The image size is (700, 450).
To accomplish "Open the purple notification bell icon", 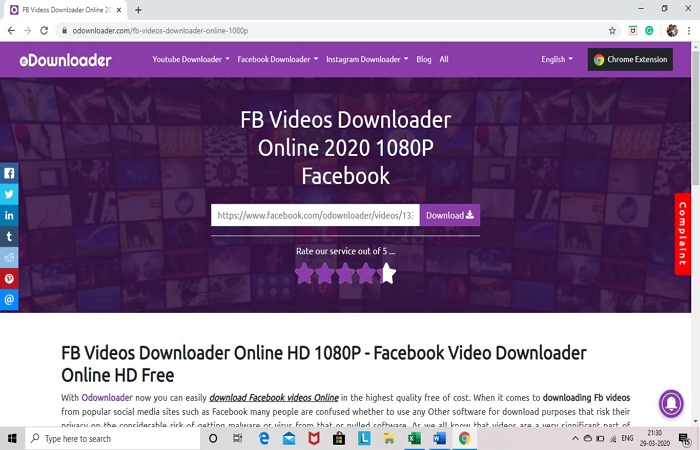I will coord(671,404).
